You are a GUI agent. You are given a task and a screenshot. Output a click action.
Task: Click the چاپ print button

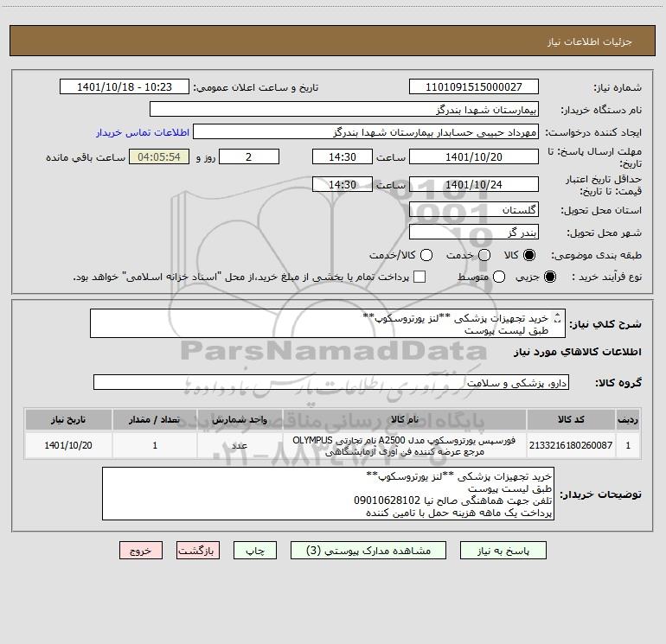[255, 551]
